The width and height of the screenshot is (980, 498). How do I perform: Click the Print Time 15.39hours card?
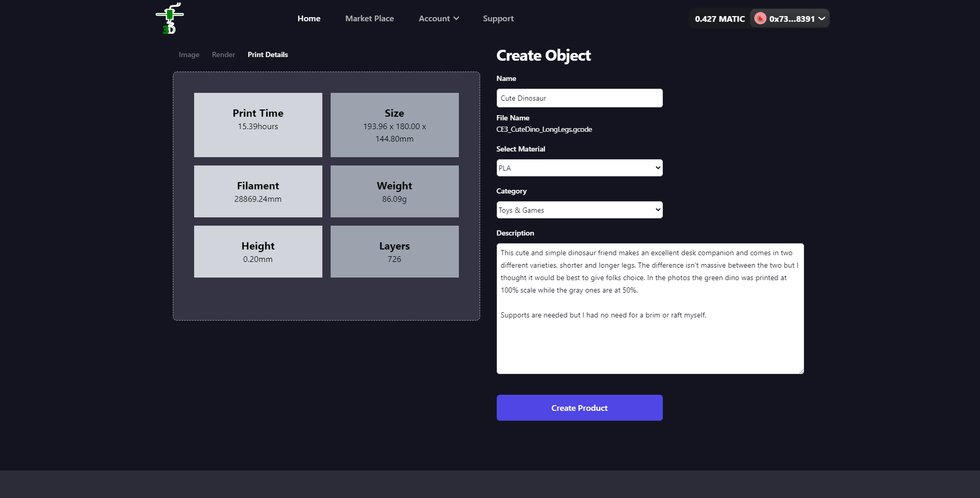coord(258,125)
